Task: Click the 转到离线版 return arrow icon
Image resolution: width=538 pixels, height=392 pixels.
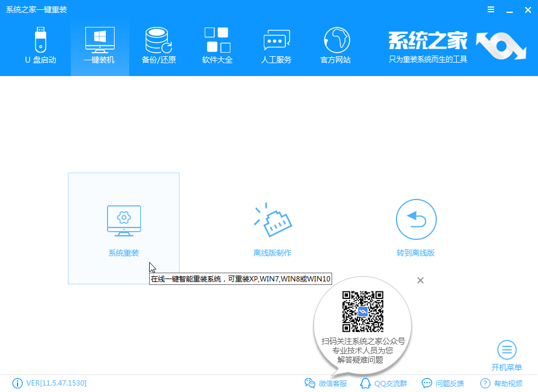Action: click(416, 219)
